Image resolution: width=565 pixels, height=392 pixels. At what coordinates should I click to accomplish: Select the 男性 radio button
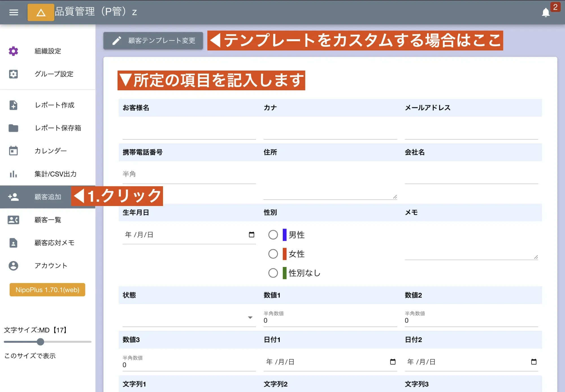pos(273,235)
